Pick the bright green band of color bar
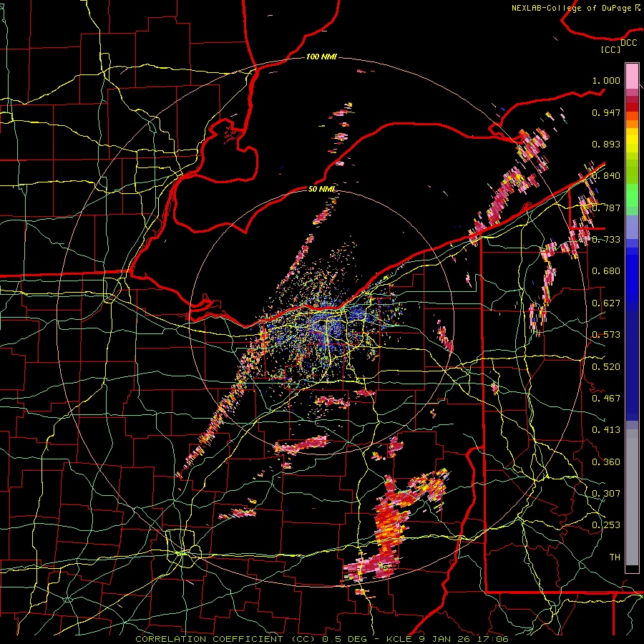The image size is (644, 644). 632,195
